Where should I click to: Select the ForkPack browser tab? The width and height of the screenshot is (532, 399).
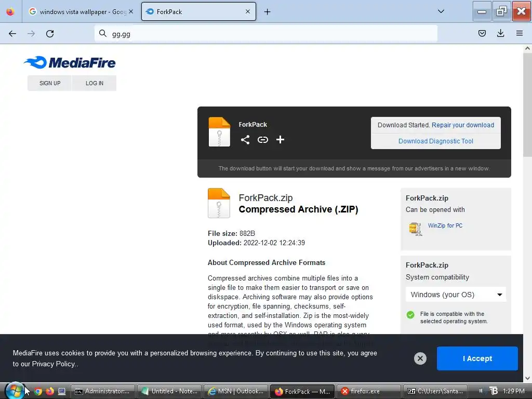pos(198,12)
